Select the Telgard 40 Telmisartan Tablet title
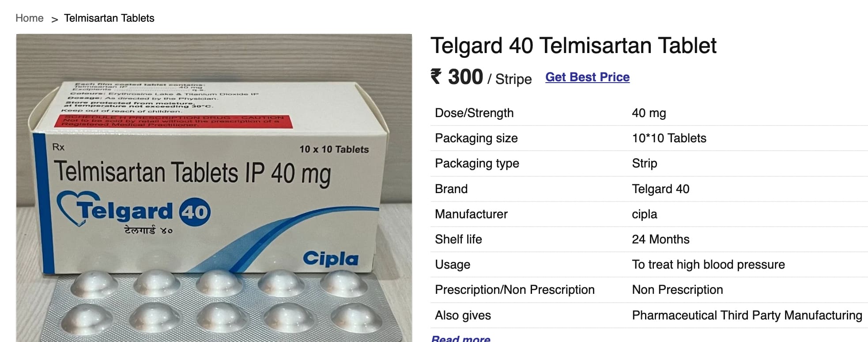 pyautogui.click(x=574, y=46)
